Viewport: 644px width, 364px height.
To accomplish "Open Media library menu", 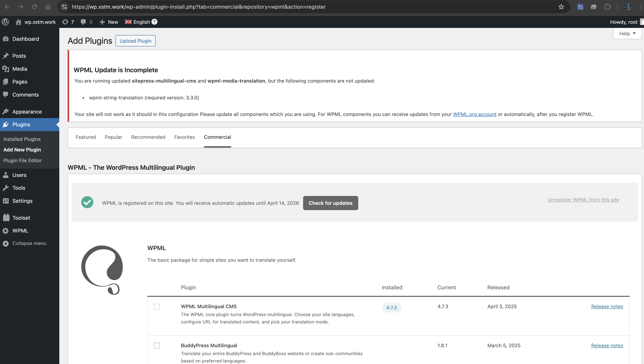I will [x=29, y=69].
